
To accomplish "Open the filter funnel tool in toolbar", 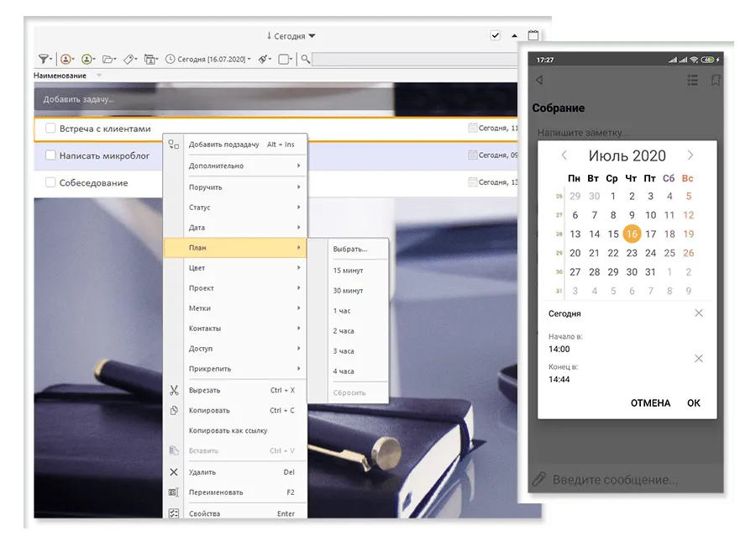I will [44, 59].
